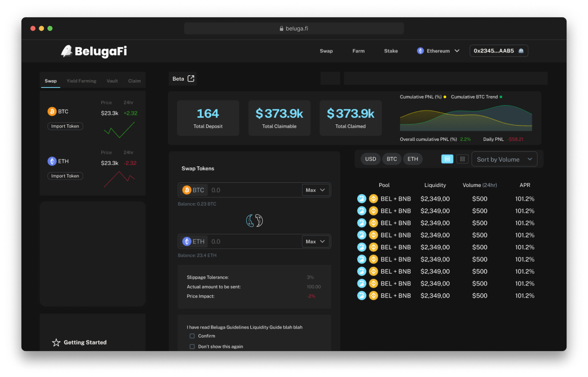The height and width of the screenshot is (377, 588).
Task: Click the +2.32 BTC 24hr change
Action: point(130,113)
